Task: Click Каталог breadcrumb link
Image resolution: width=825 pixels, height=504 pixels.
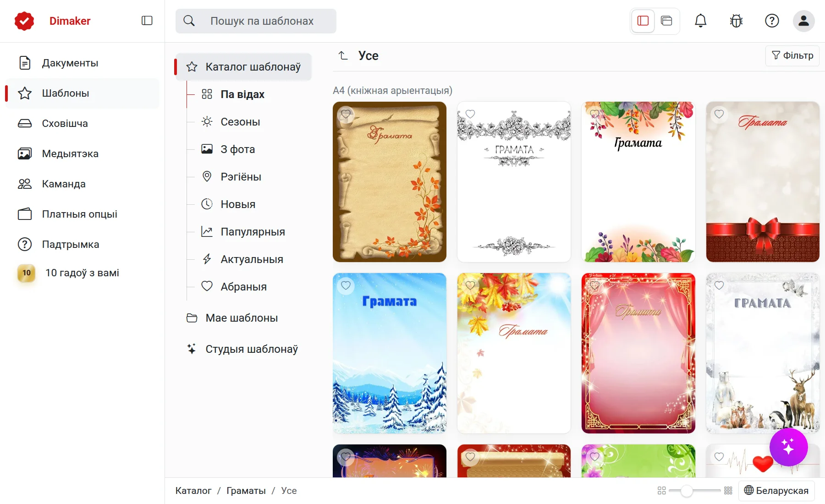Action: coord(193,491)
